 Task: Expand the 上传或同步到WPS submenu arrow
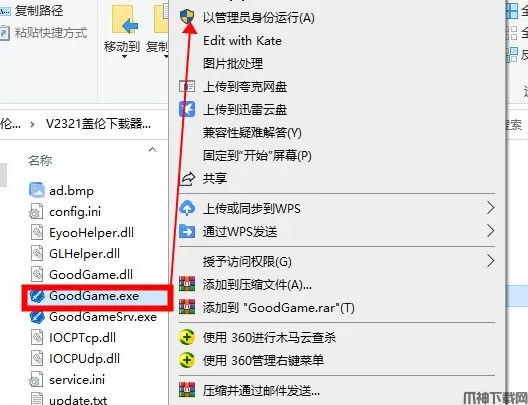click(490, 208)
